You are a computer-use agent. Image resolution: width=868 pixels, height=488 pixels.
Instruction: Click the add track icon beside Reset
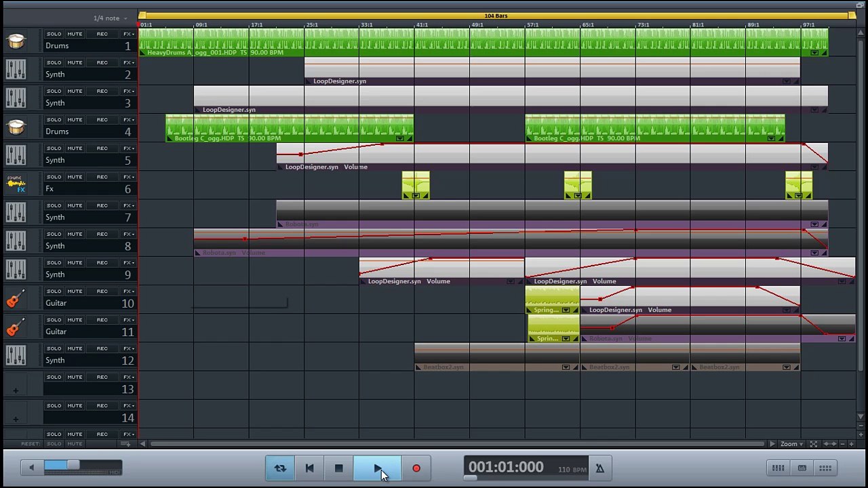[x=125, y=444]
